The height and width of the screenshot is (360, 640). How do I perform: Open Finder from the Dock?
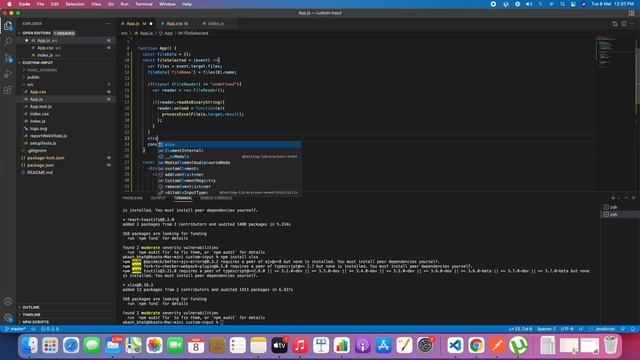tap(29, 345)
